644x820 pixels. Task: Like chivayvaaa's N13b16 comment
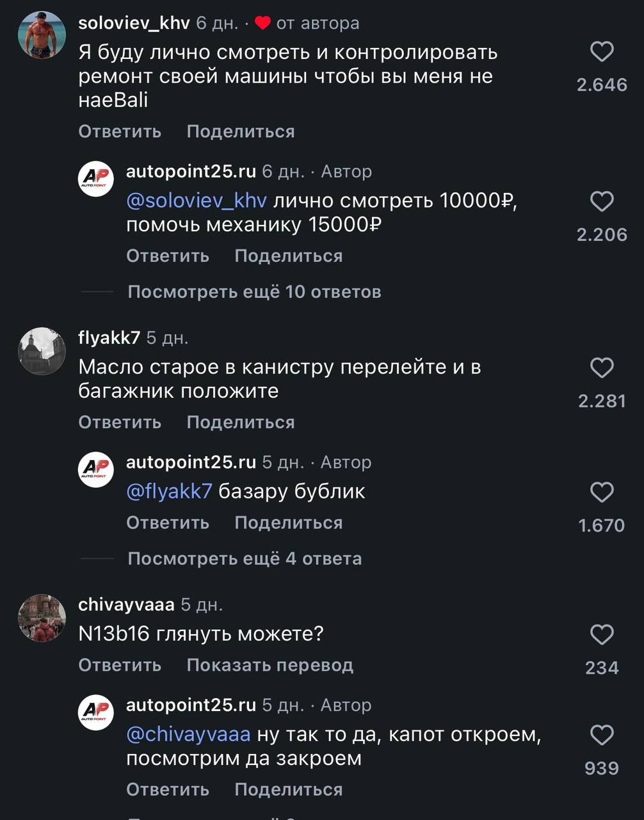pyautogui.click(x=601, y=635)
